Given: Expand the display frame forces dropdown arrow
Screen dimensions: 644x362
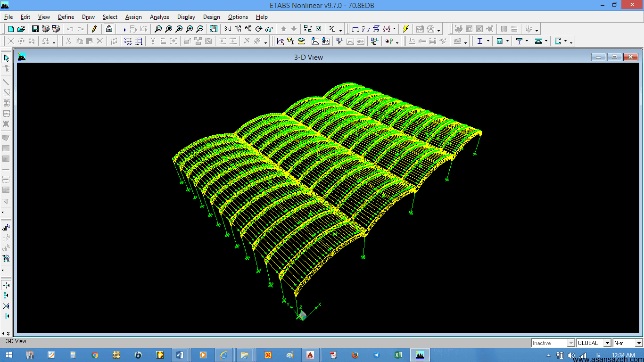Looking at the screenshot, I should pyautogui.click(x=395, y=29).
